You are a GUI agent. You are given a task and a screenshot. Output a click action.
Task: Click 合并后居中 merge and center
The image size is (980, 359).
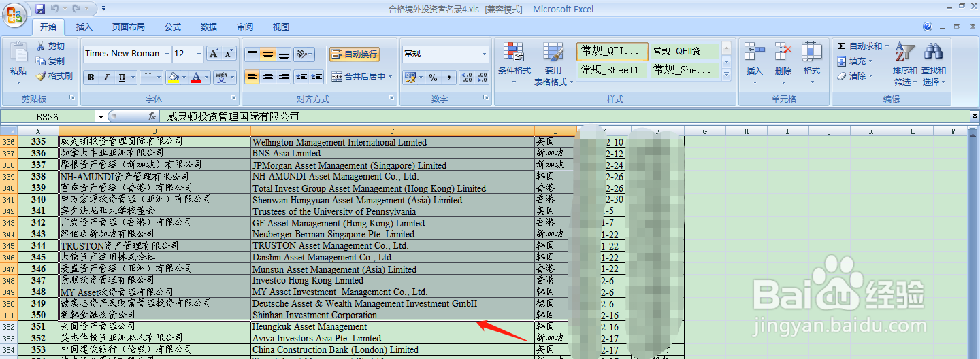click(x=358, y=77)
